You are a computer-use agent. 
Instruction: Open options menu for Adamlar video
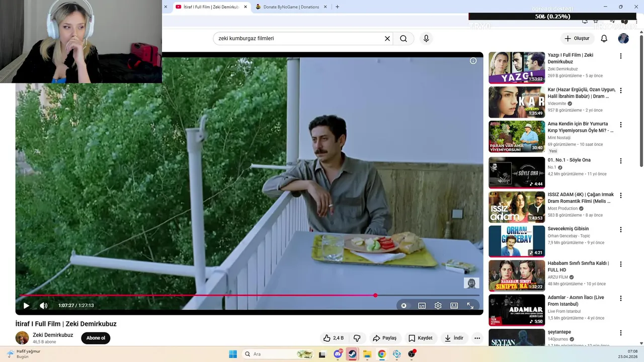pyautogui.click(x=620, y=298)
